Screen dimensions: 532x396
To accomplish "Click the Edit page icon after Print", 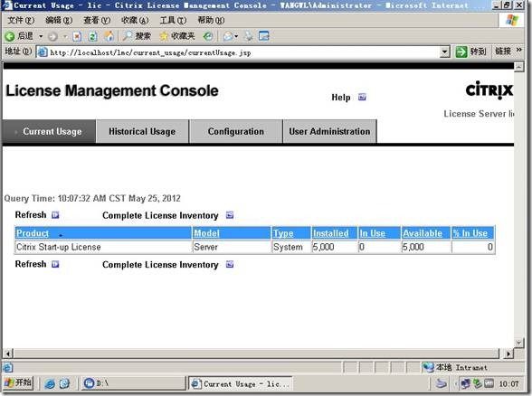I will tap(263, 36).
